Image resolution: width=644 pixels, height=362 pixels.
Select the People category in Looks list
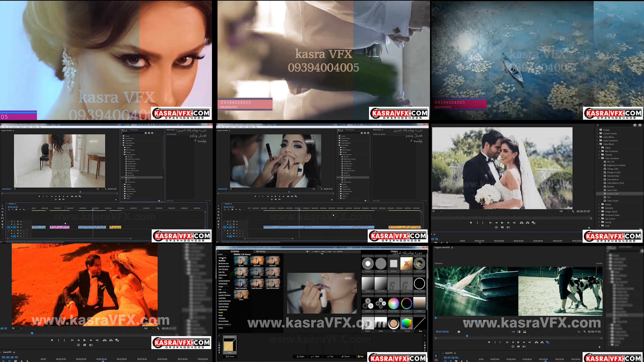[x=221, y=312]
